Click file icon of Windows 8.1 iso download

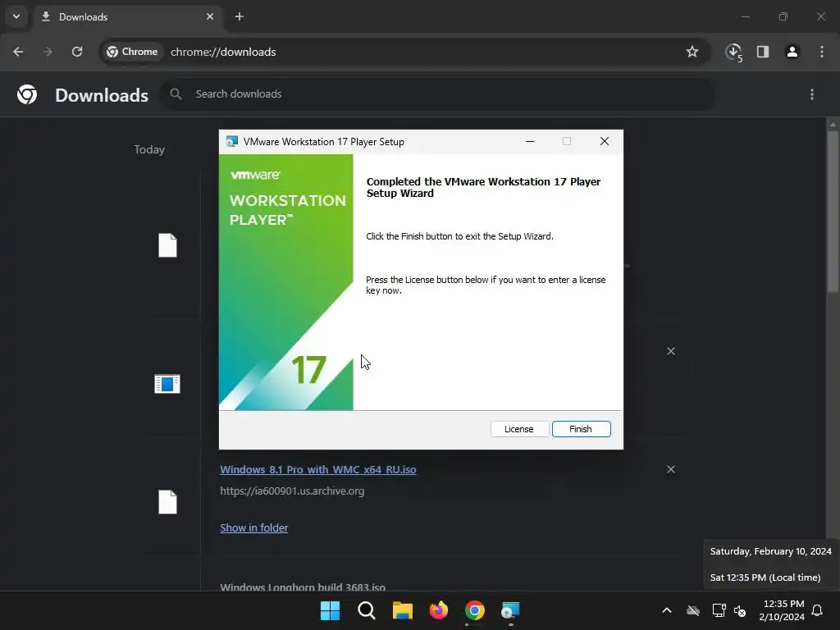pyautogui.click(x=167, y=502)
